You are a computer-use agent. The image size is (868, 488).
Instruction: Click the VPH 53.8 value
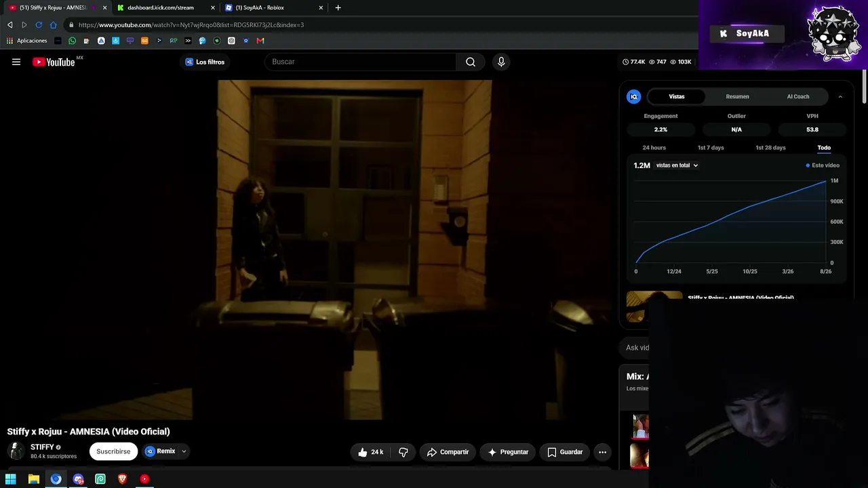point(812,129)
